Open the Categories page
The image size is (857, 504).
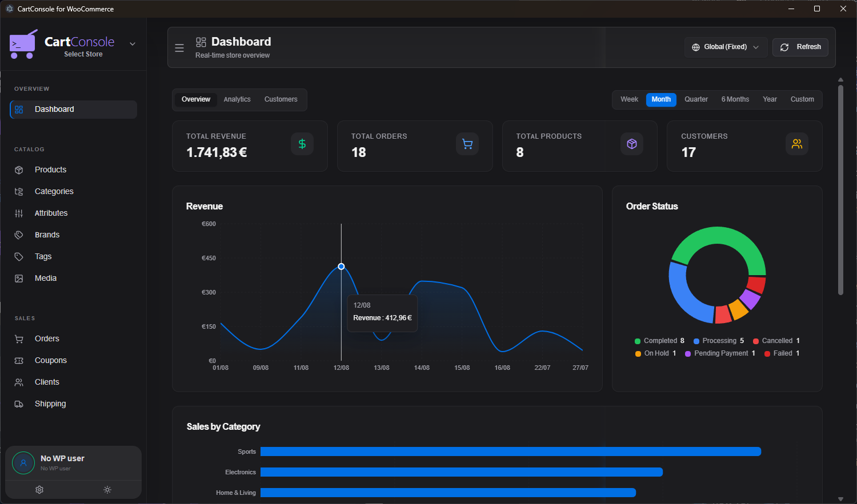pos(73,192)
